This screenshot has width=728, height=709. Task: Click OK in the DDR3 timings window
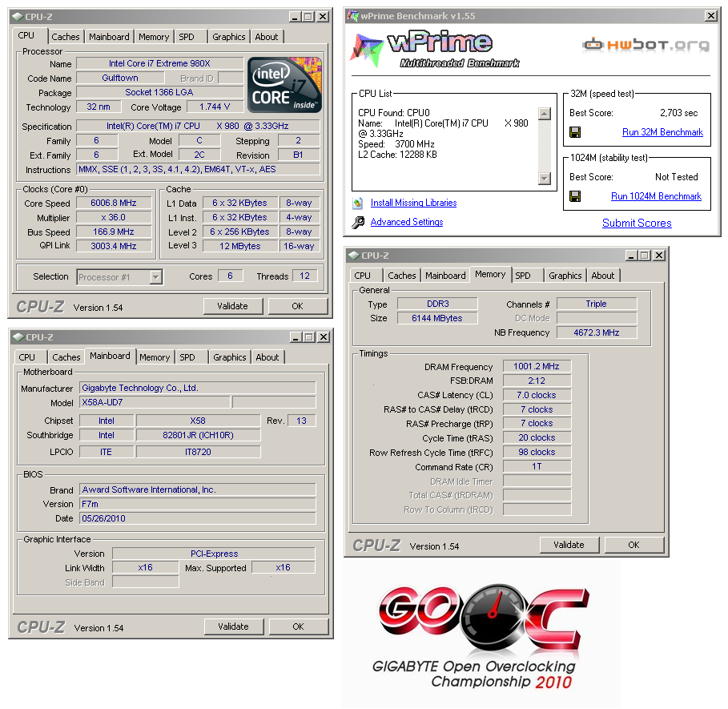(634, 545)
